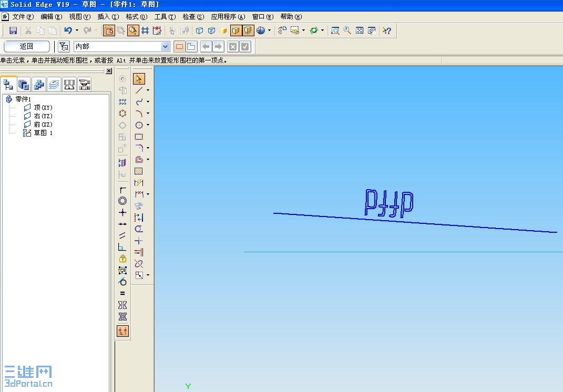
Task: Select 草图 1 in the tree
Action: [x=43, y=133]
